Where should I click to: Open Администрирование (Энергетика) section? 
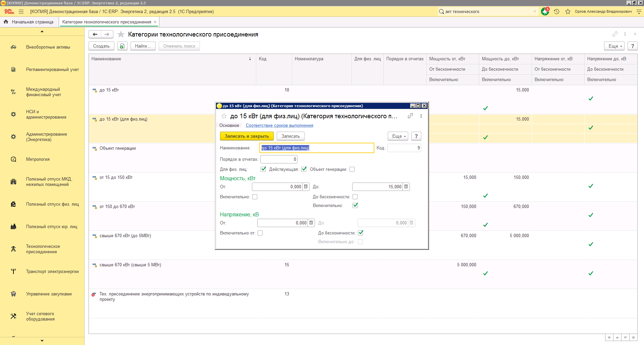click(42, 137)
